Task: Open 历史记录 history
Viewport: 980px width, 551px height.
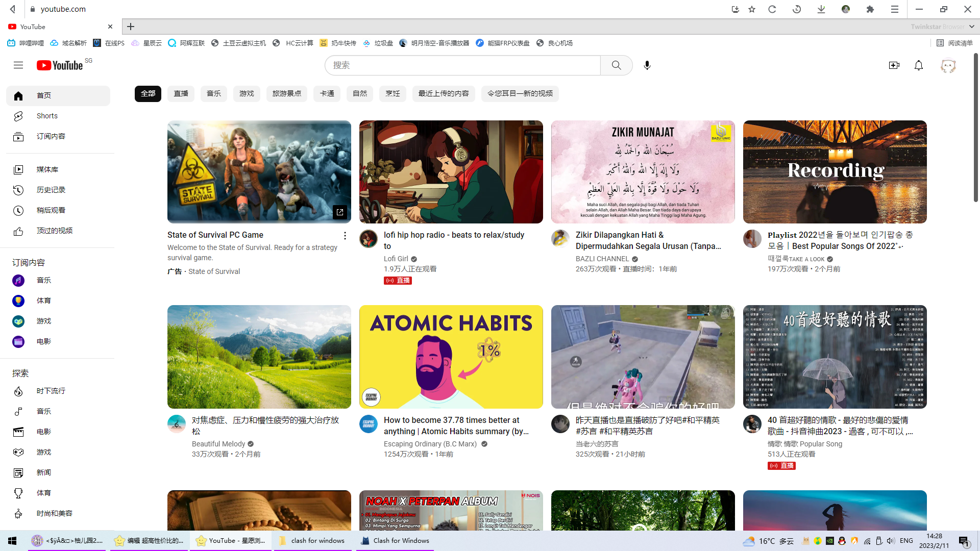Action: click(x=58, y=190)
